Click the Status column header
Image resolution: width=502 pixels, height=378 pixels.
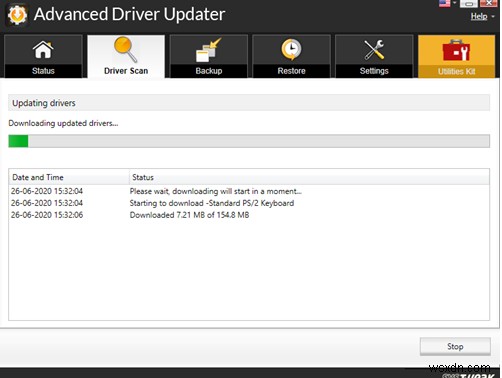click(x=309, y=177)
